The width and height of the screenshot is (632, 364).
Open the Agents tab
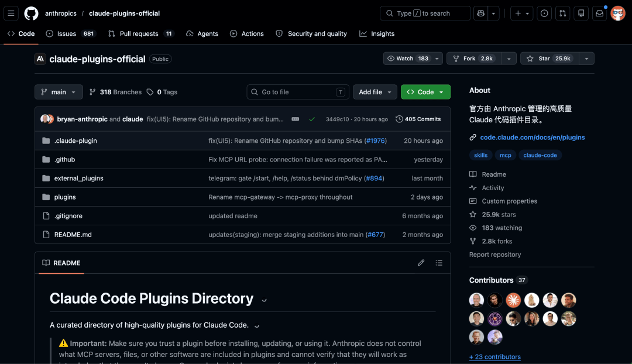[x=202, y=34]
